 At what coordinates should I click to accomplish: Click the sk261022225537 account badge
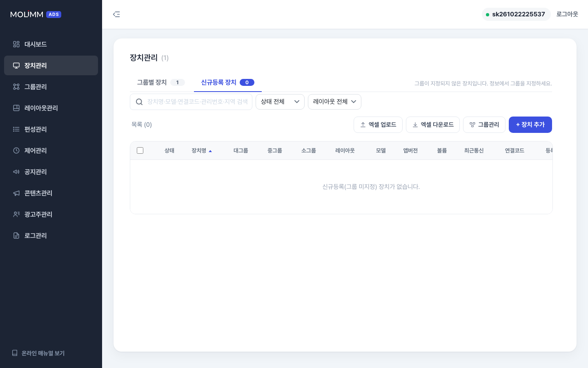tap(516, 14)
